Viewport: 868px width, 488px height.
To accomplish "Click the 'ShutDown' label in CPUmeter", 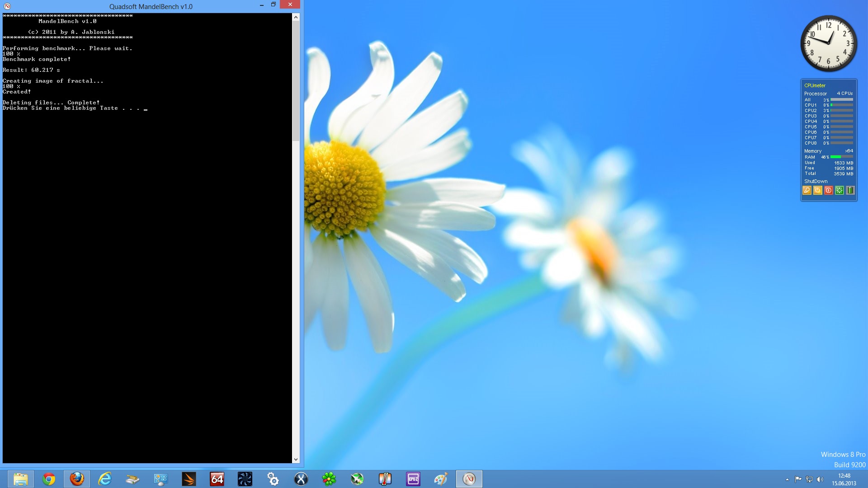I will pos(816,181).
